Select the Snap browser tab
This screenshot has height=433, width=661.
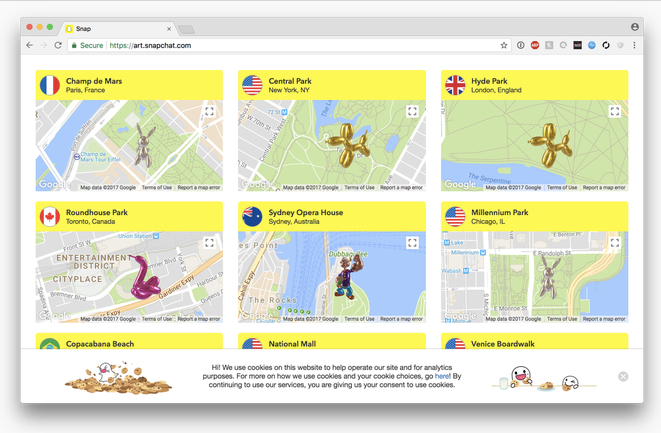(116, 29)
